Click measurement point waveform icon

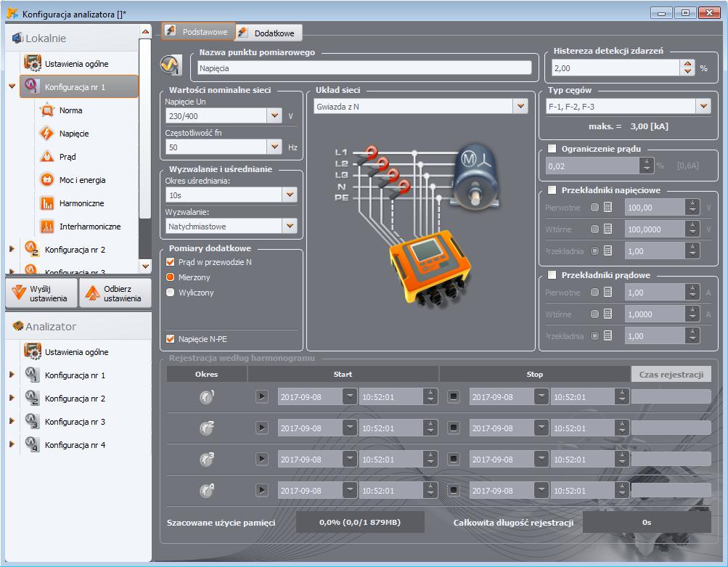pyautogui.click(x=171, y=65)
